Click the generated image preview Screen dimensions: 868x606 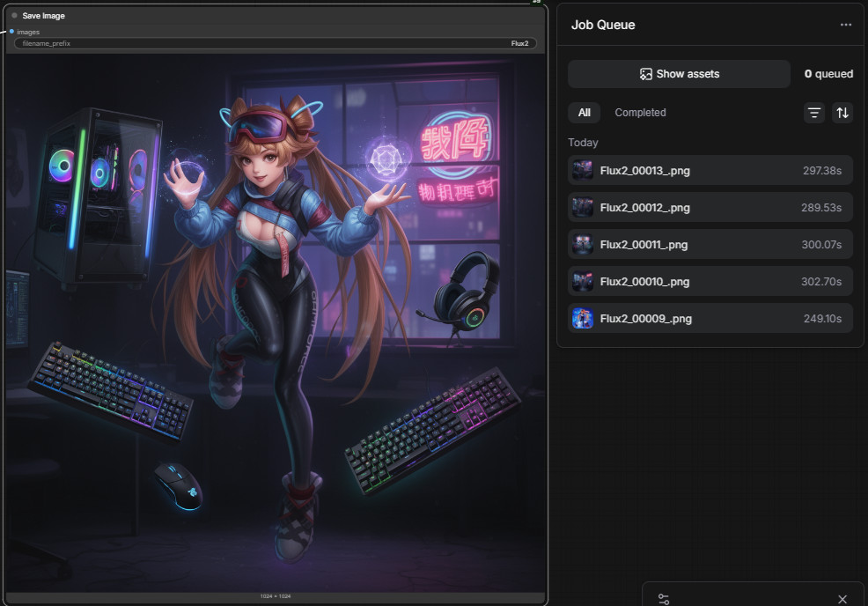coord(276,322)
